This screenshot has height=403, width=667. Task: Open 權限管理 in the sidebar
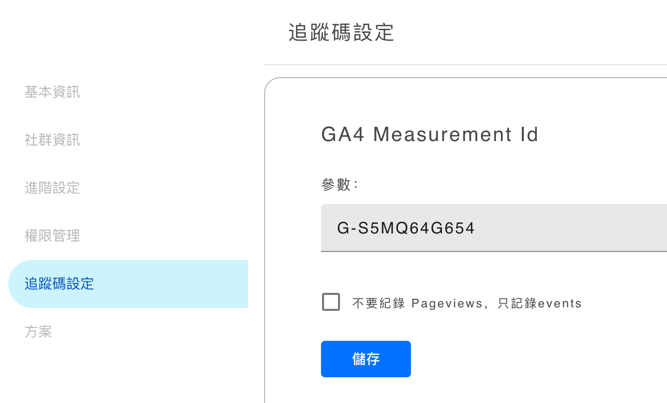pos(52,236)
